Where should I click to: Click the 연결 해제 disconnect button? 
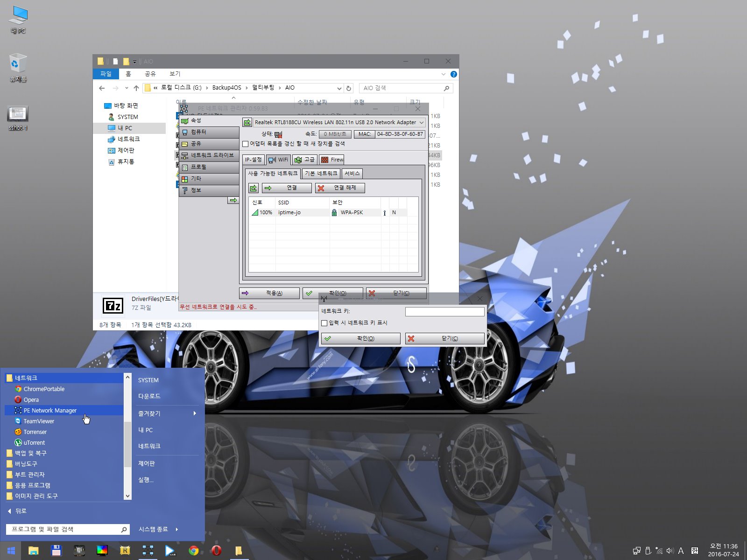tap(340, 188)
